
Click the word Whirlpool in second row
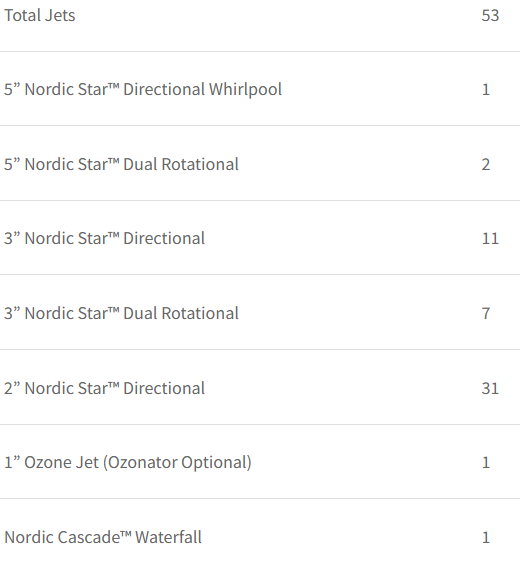click(x=246, y=90)
